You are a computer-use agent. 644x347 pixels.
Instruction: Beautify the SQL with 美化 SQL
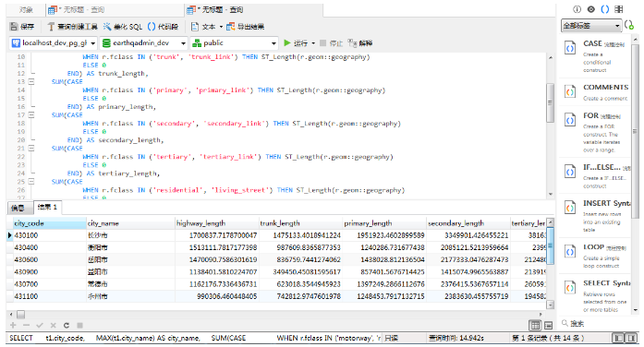coord(123,27)
